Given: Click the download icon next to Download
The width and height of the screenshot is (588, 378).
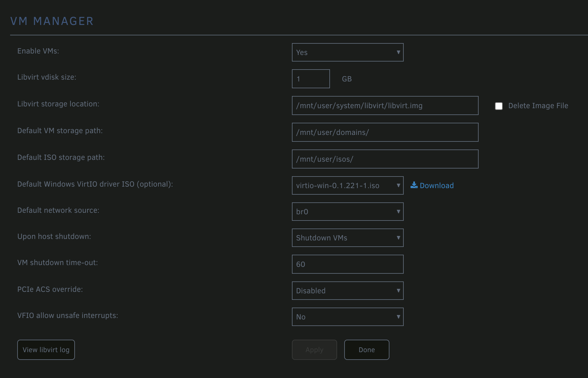Looking at the screenshot, I should point(414,185).
